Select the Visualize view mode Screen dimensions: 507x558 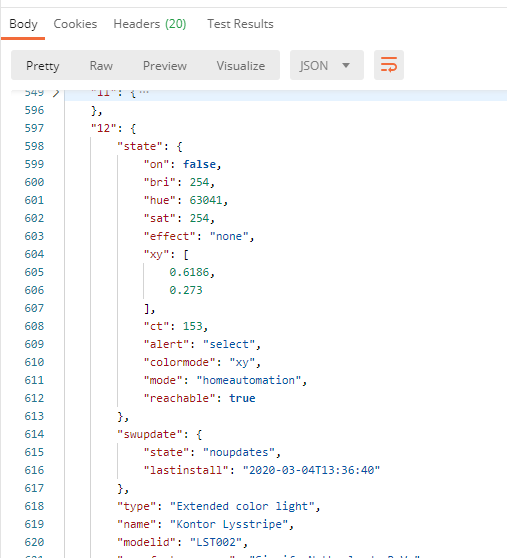click(241, 65)
